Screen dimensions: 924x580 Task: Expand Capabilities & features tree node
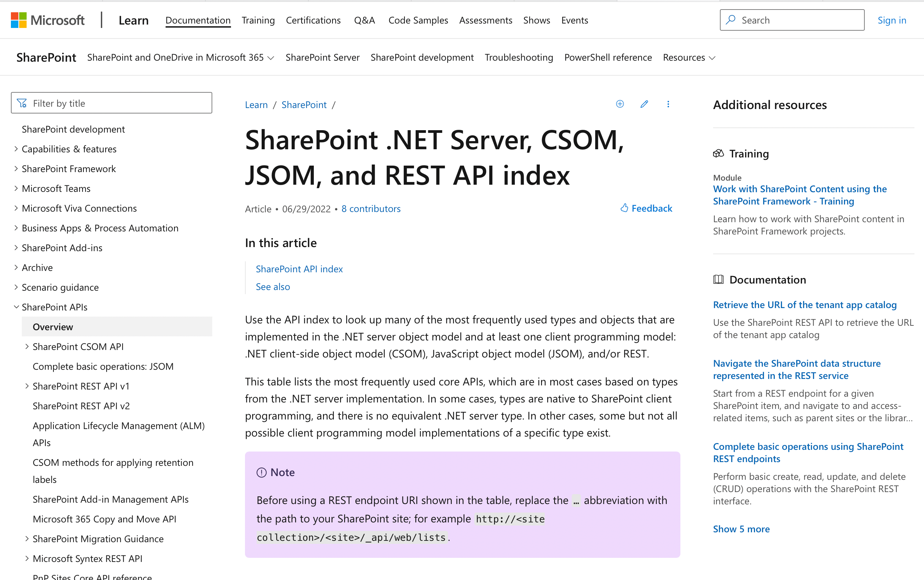click(x=16, y=149)
